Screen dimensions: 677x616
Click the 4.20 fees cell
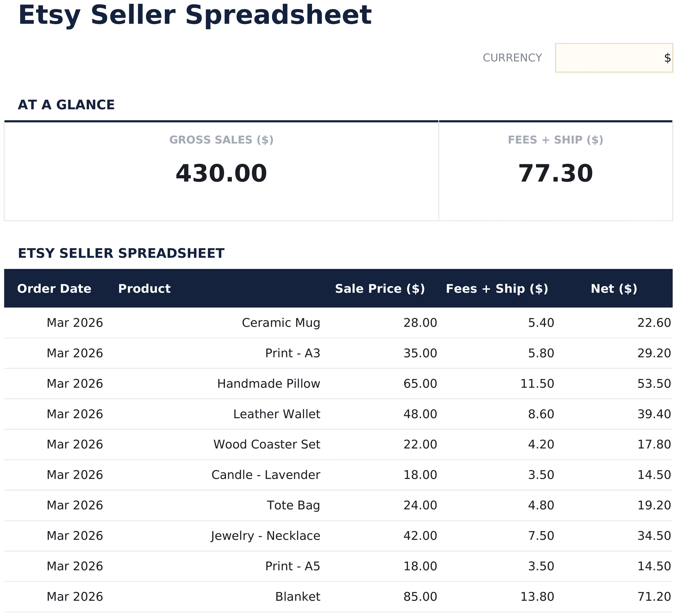click(541, 444)
